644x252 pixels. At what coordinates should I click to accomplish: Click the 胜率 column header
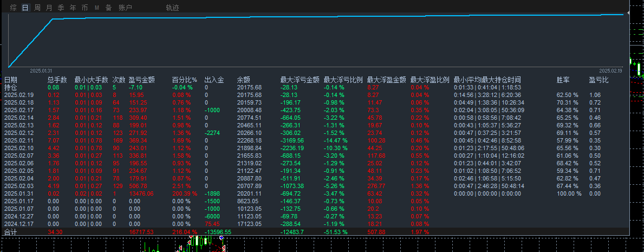tap(563, 80)
